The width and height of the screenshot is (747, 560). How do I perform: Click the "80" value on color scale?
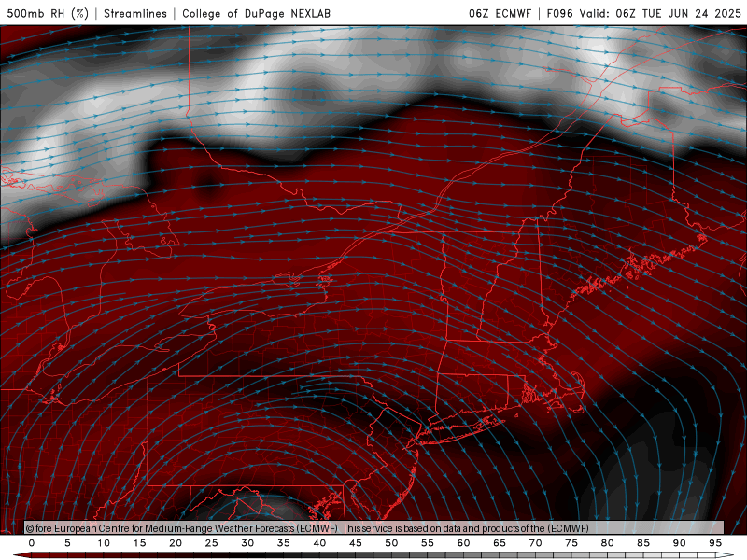tap(608, 543)
